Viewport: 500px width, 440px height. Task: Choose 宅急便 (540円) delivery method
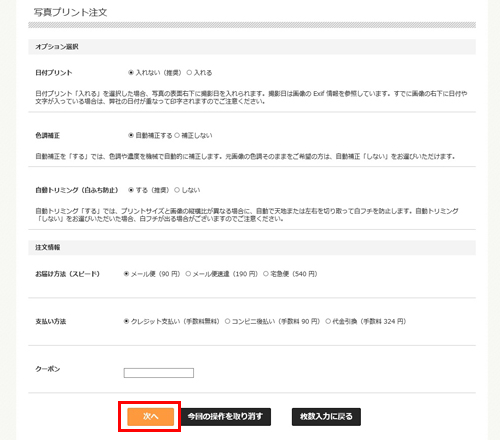[266, 274]
